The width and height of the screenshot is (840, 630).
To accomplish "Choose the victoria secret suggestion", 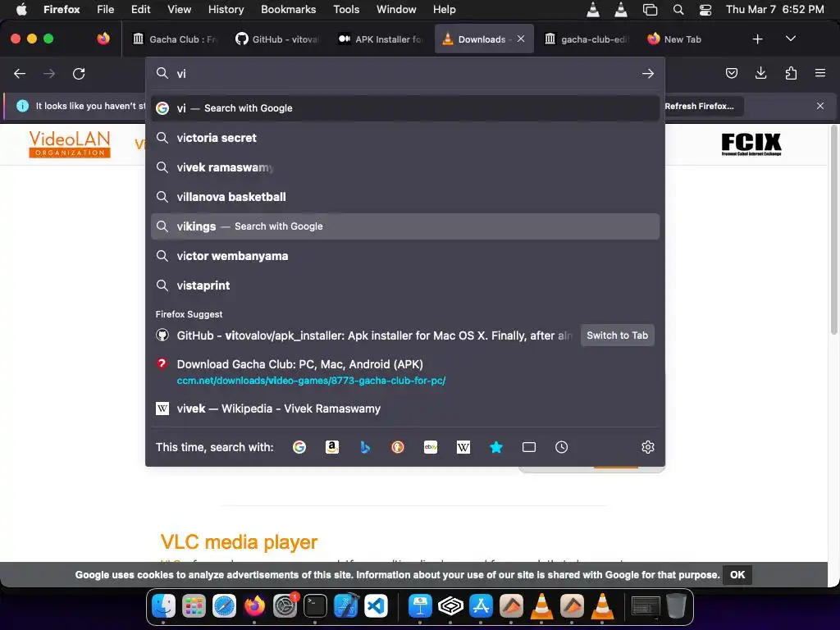I will click(405, 138).
